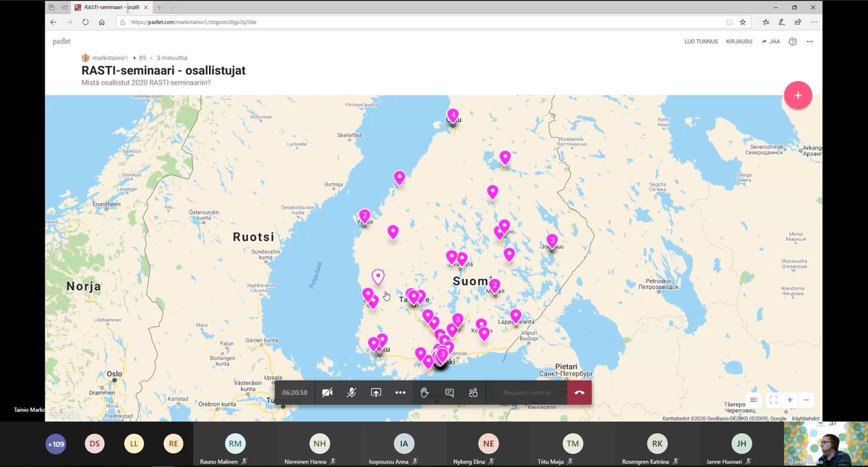
Task: Open the pin cluster labeled 2 at Vaasa
Action: (365, 216)
